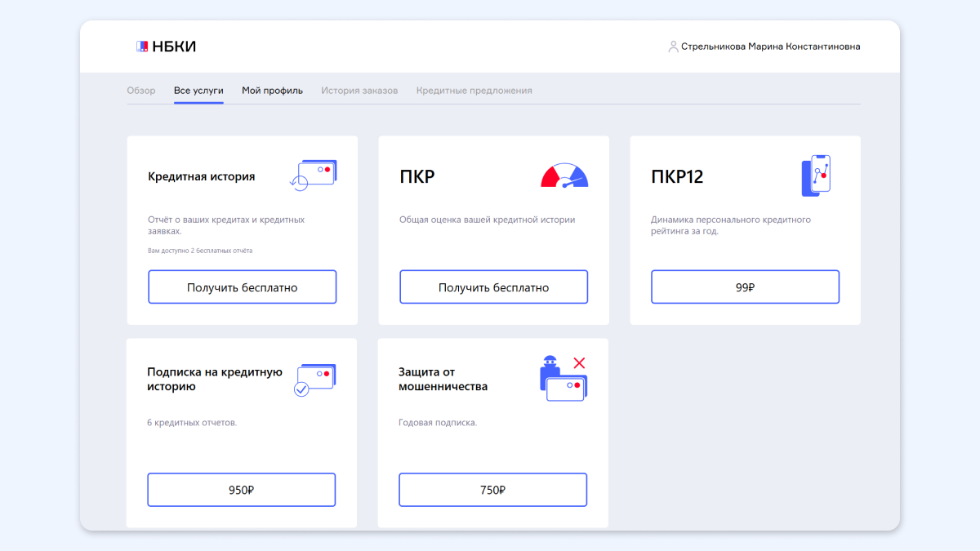The width and height of the screenshot is (980, 551).
Task: Click the fraud protection thief icon
Action: [x=563, y=379]
